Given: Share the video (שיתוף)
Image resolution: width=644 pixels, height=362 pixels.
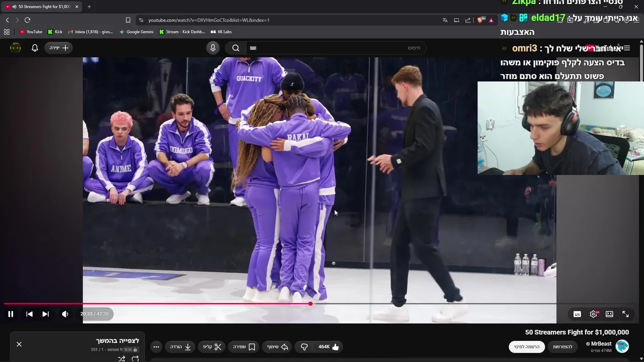Looking at the screenshot, I should pos(277,347).
